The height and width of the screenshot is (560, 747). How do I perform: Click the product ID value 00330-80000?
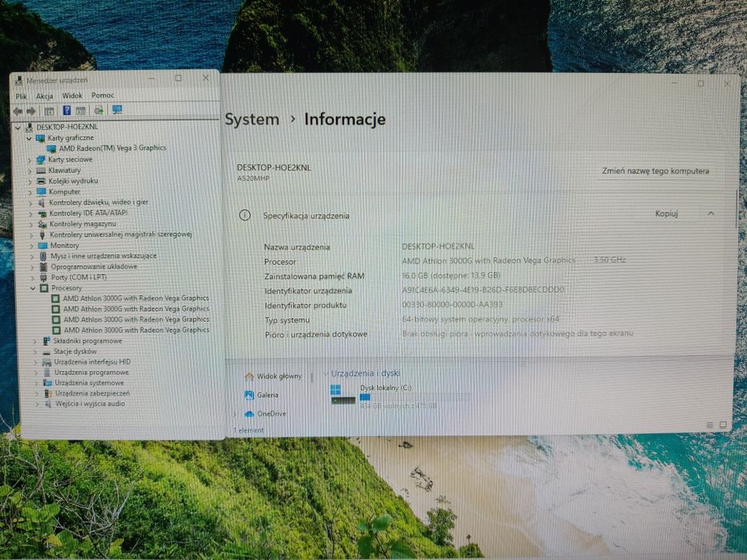pos(452,304)
